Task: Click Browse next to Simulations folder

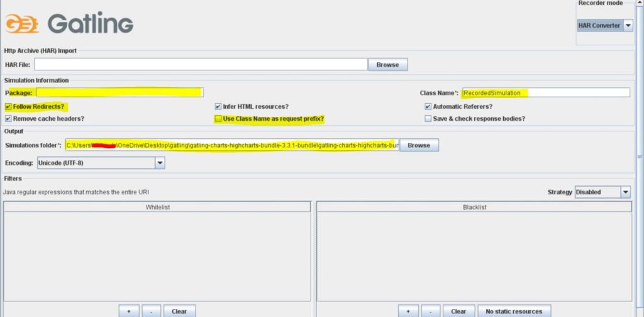Action: 419,145
